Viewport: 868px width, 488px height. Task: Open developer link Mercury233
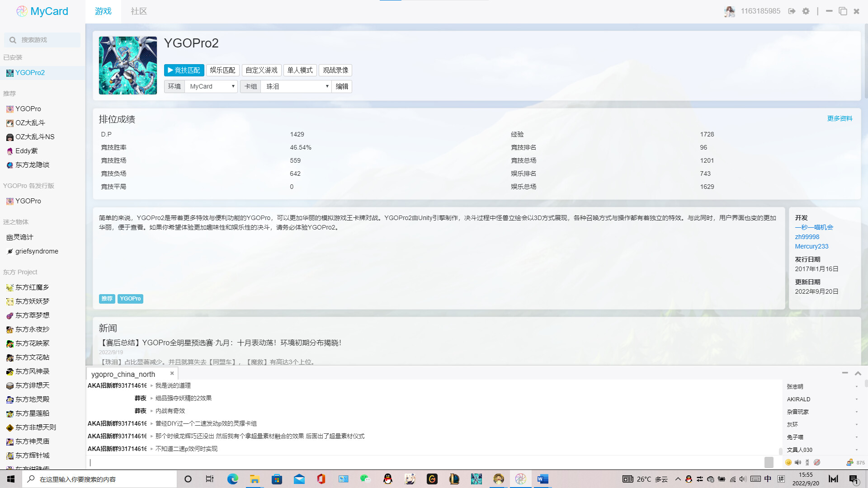[x=811, y=246]
